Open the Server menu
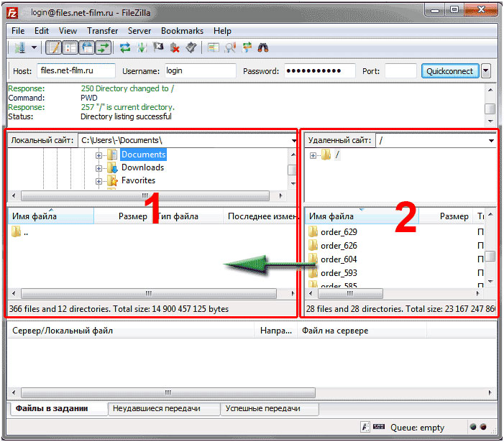 pos(139,31)
